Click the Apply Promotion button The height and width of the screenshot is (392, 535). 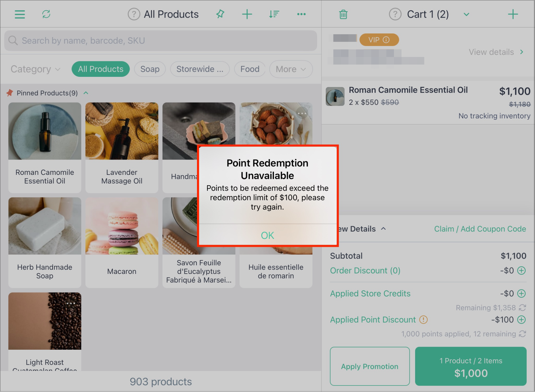370,366
